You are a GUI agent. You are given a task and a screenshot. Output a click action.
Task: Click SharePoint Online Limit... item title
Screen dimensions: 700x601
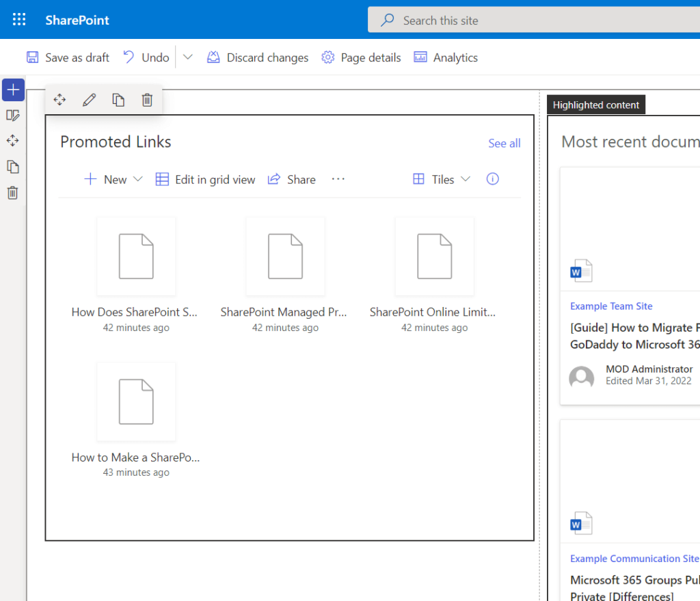(433, 312)
